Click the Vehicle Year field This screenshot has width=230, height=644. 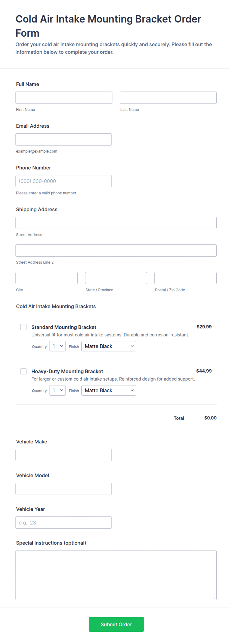[x=64, y=523]
